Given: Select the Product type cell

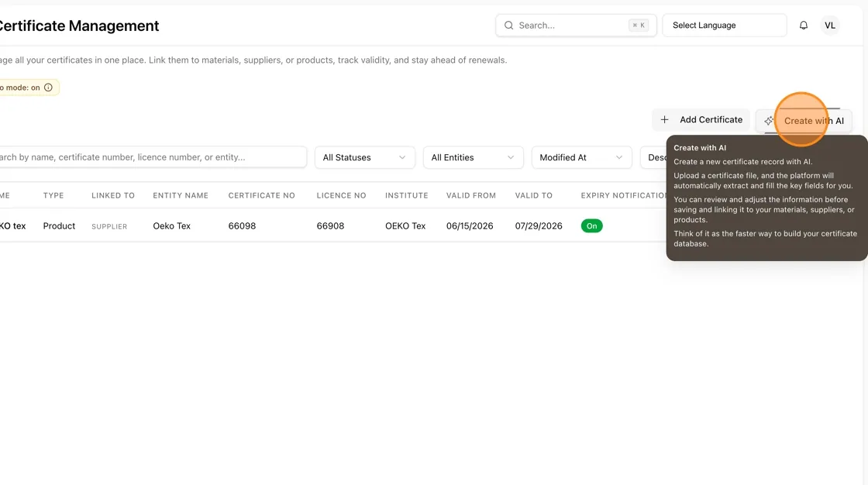Looking at the screenshot, I should 59,226.
